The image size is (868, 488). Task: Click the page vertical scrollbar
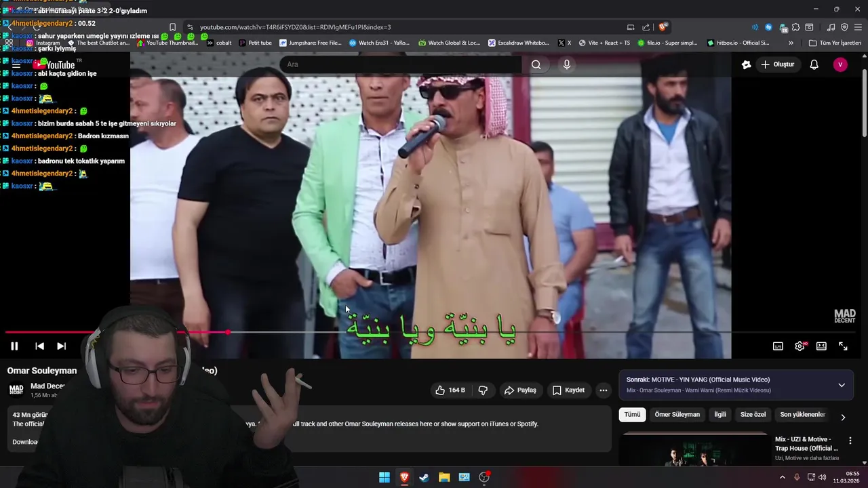click(x=864, y=102)
